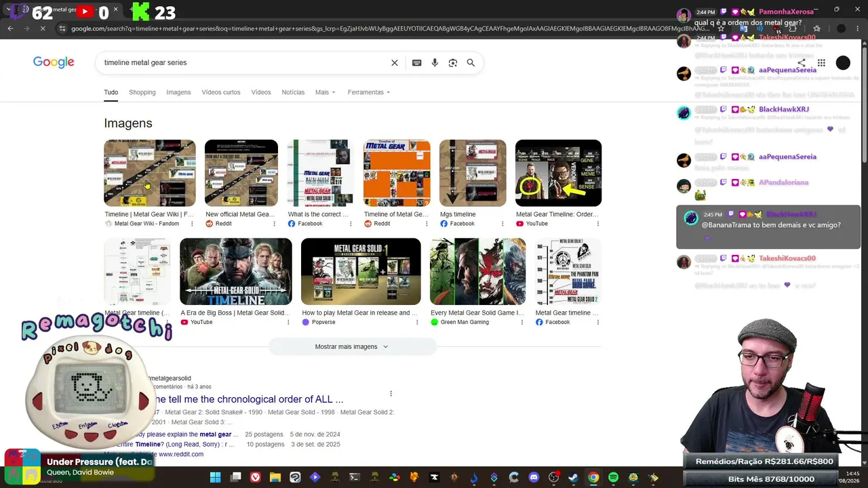868x488 pixels.
Task: Open the 'What is the correct' Facebook thumbnail
Action: pos(321,173)
